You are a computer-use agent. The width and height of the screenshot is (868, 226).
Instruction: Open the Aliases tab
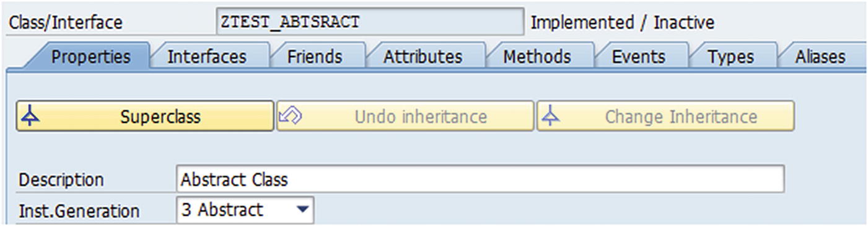[x=820, y=56]
